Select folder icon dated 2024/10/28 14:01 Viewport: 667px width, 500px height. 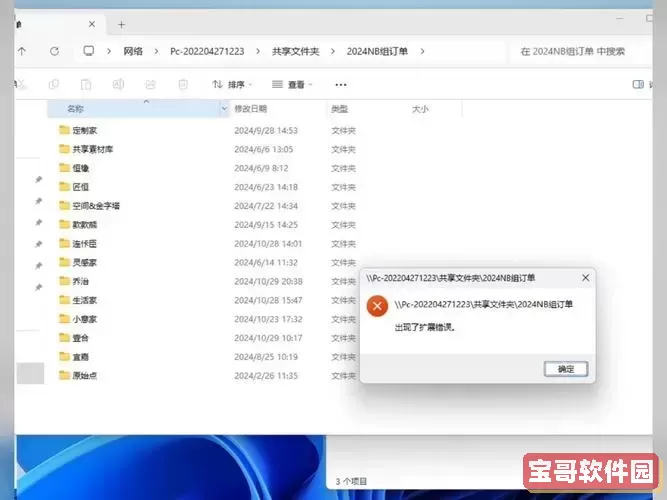[64, 243]
